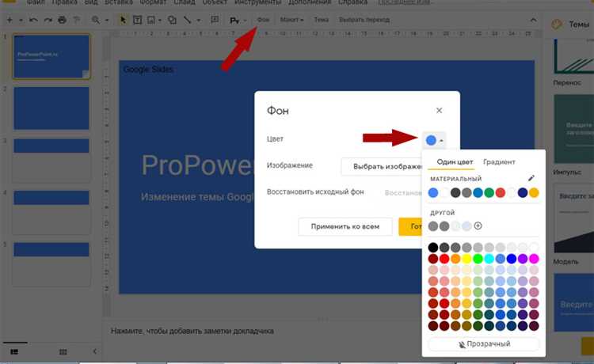Expand the line type dropdown arrow

pos(199,20)
